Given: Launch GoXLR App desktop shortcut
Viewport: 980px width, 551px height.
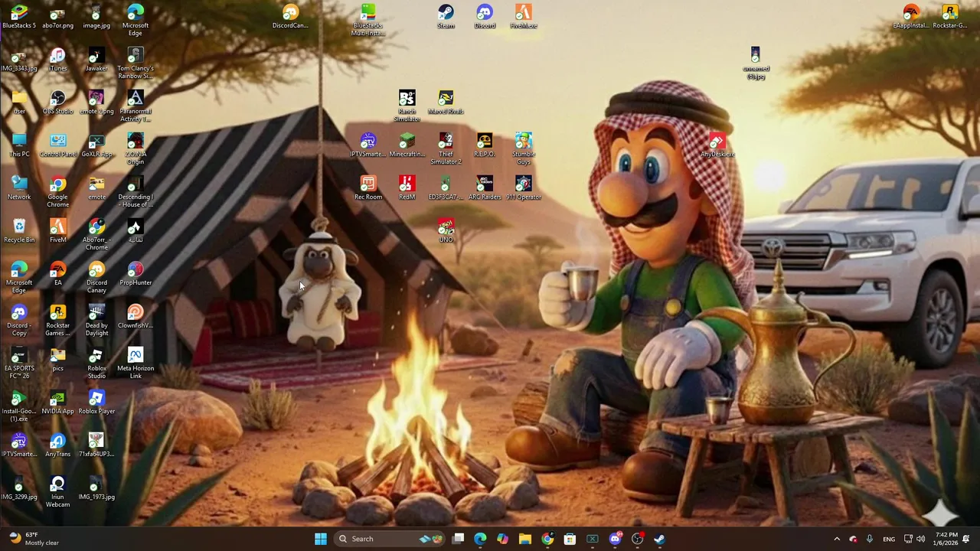Looking at the screenshot, I should click(x=96, y=145).
